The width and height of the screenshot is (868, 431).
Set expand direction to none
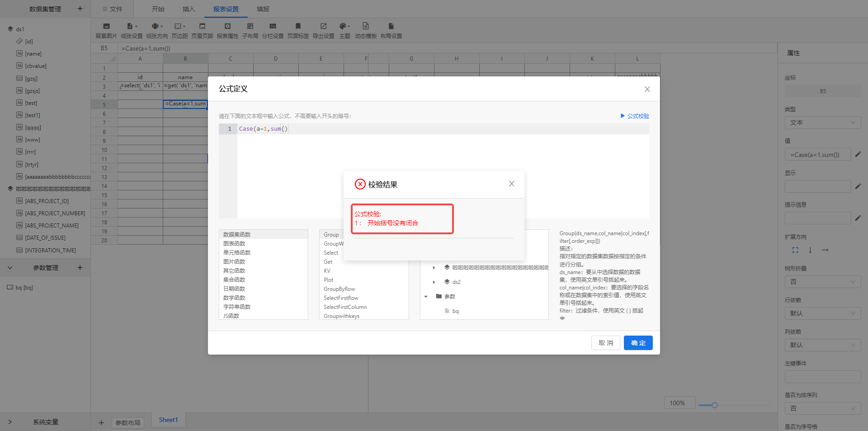click(x=795, y=250)
